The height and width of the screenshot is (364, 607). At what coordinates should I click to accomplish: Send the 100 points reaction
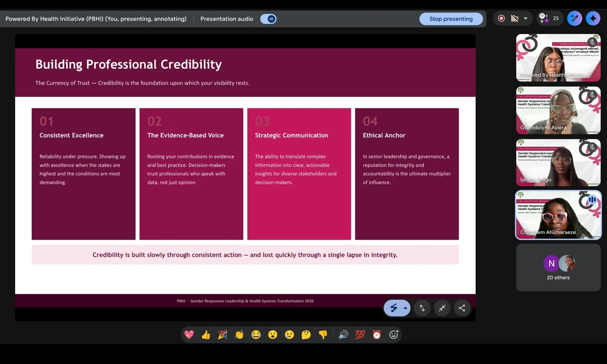[360, 334]
